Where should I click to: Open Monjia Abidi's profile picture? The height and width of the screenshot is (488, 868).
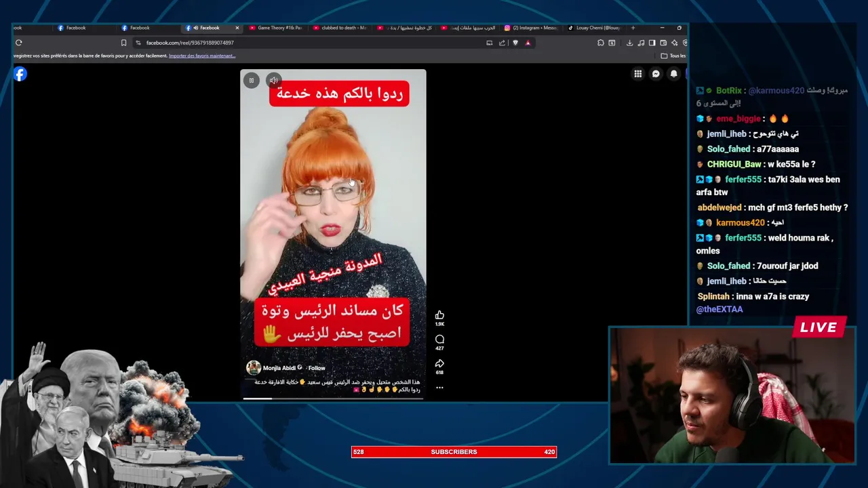click(x=254, y=368)
